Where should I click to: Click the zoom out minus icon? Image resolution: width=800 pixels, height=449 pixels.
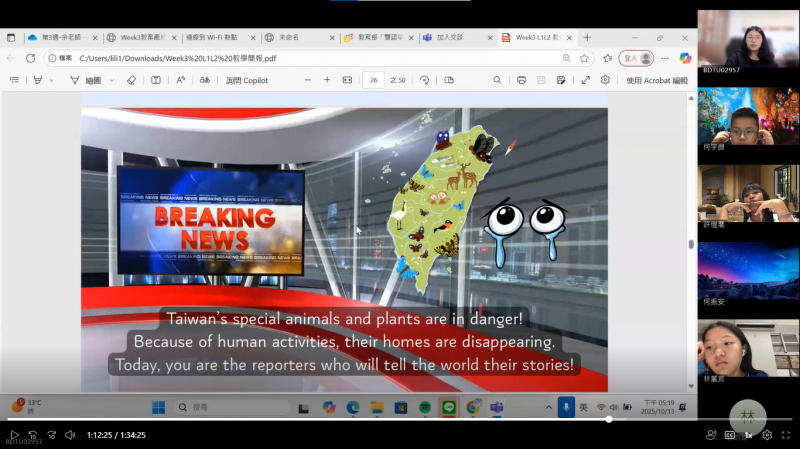307,80
